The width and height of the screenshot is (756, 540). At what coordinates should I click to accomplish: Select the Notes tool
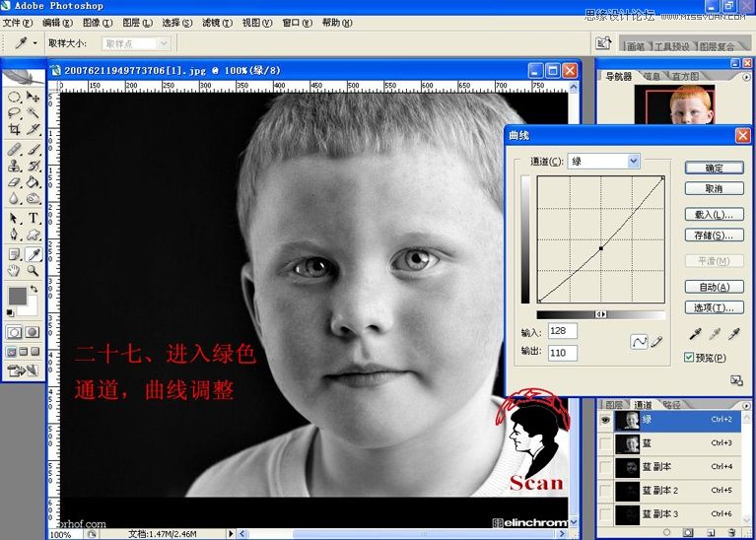[x=14, y=254]
